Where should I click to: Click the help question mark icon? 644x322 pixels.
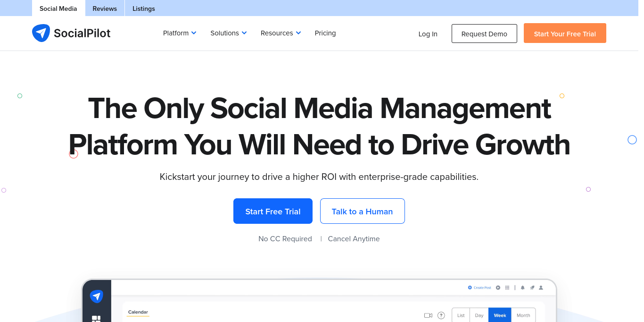(x=441, y=315)
